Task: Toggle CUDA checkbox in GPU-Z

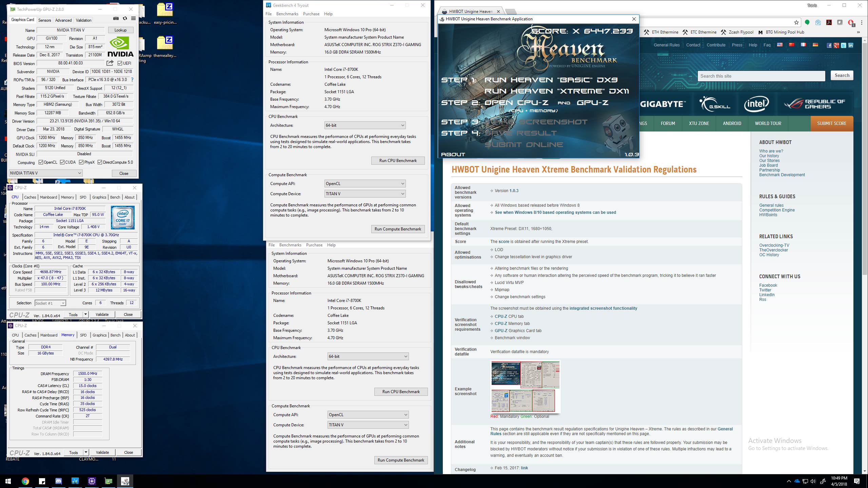Action: [x=62, y=162]
